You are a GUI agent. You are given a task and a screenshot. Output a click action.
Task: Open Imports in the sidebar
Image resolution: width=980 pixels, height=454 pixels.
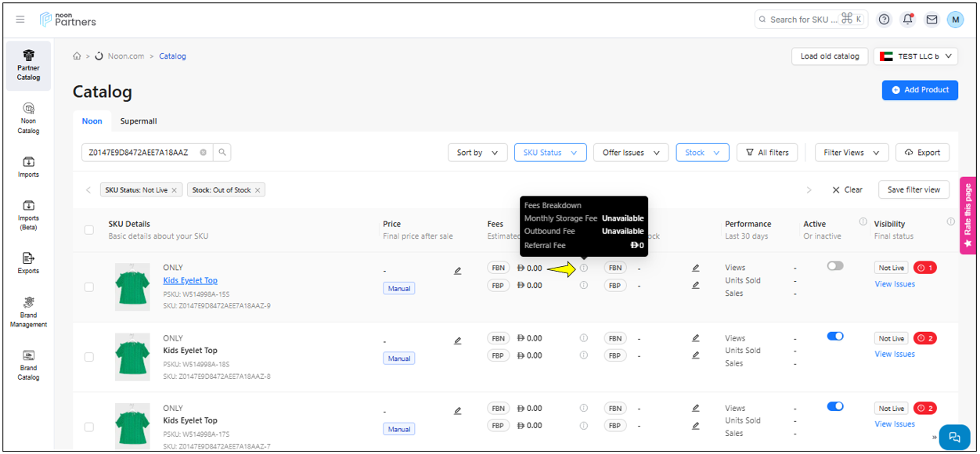[28, 166]
